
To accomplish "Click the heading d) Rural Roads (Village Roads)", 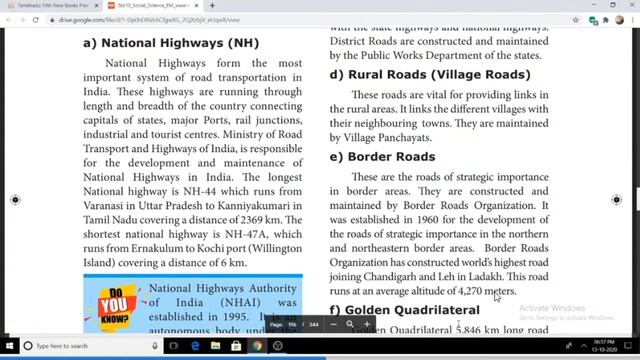I will (430, 75).
